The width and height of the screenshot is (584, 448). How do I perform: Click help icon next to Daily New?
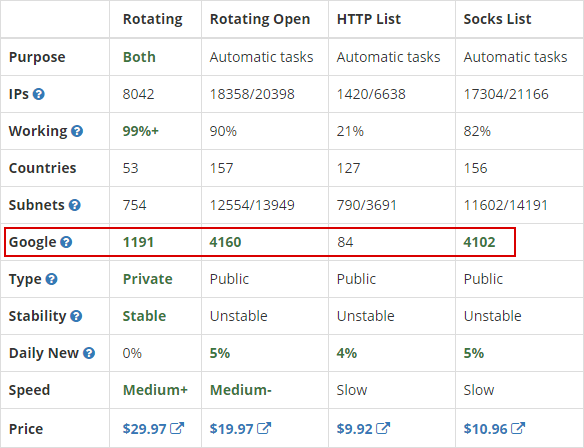tap(89, 353)
